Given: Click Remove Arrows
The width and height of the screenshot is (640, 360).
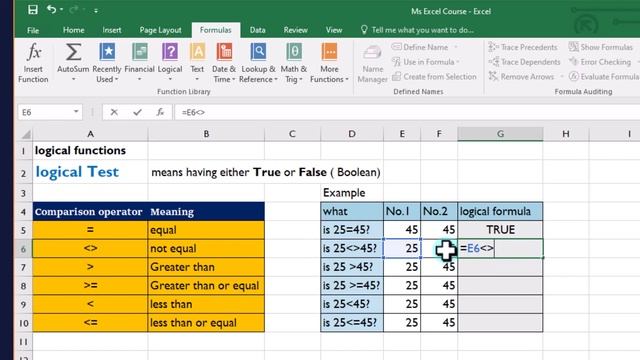Looking at the screenshot, I should (x=521, y=77).
